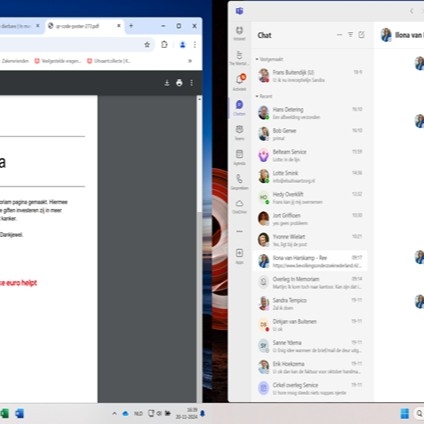The image size is (424, 424).
Task: Start a new chat with the compose icon
Action: point(361,35)
